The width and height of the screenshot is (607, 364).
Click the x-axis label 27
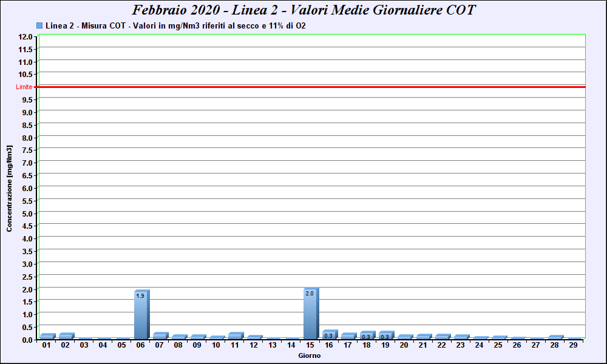(536, 345)
